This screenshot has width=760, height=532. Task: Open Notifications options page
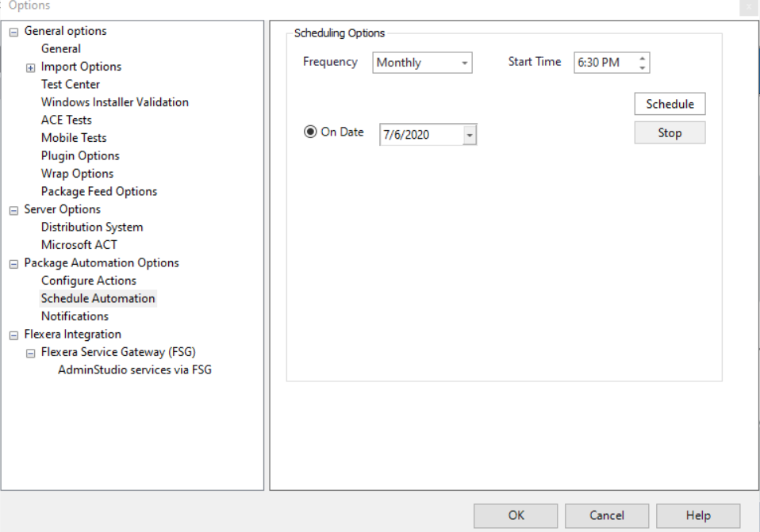pyautogui.click(x=75, y=316)
